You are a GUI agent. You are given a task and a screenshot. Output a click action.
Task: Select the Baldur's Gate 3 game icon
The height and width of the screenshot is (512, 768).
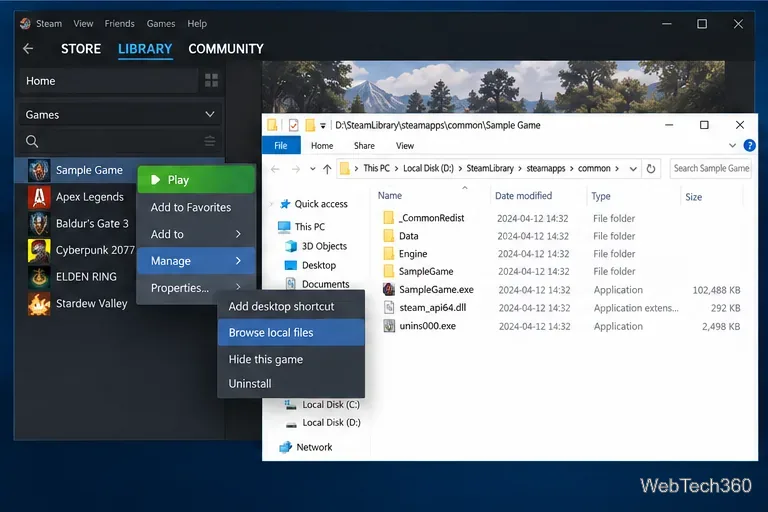coord(39,223)
